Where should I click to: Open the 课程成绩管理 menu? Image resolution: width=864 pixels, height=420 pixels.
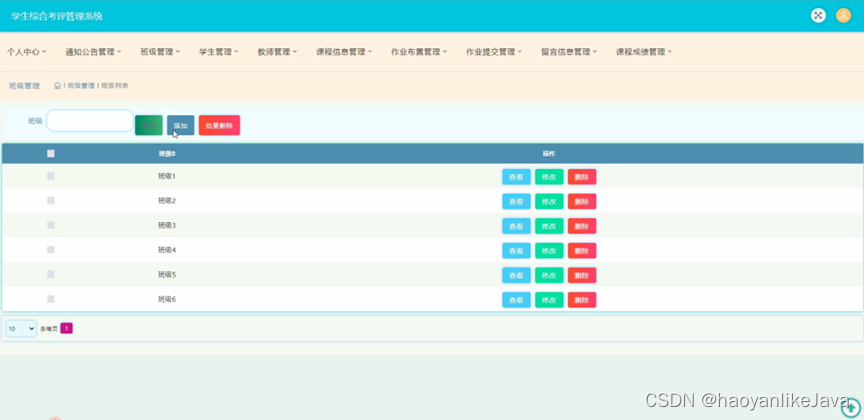[644, 52]
